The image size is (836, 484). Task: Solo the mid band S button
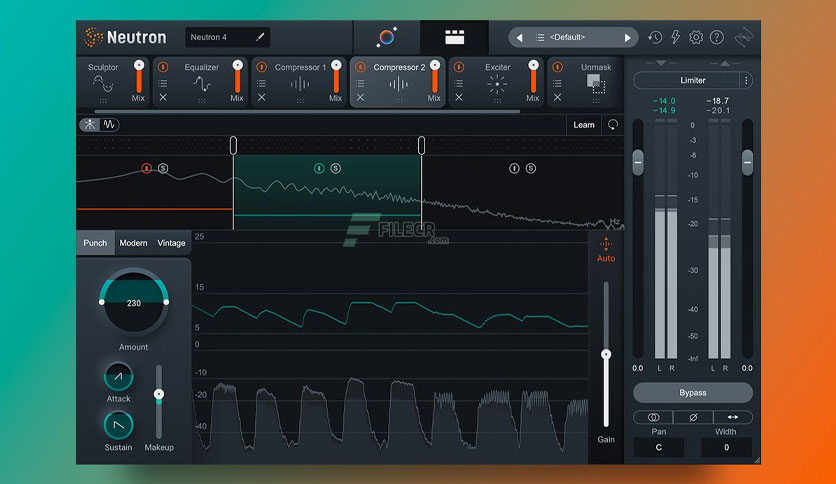(335, 168)
